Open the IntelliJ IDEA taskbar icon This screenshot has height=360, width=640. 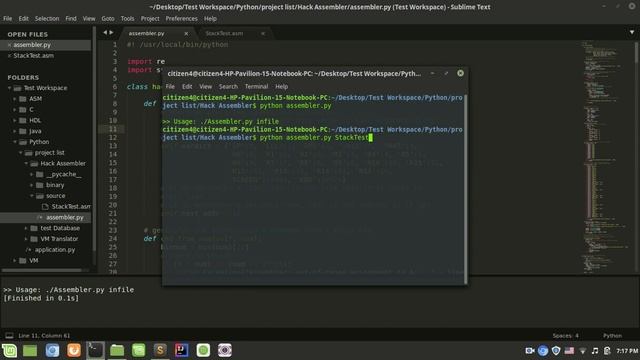click(182, 350)
